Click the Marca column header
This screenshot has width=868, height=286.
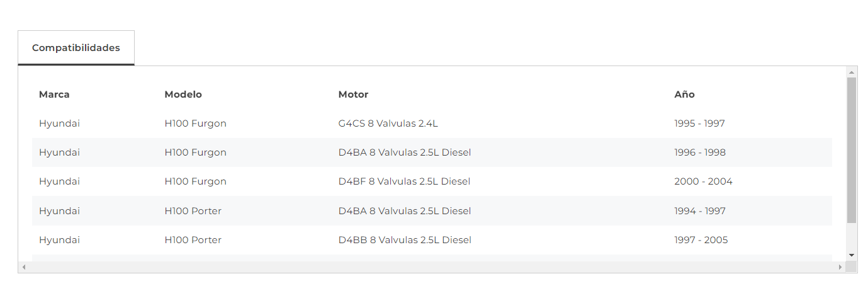click(54, 94)
